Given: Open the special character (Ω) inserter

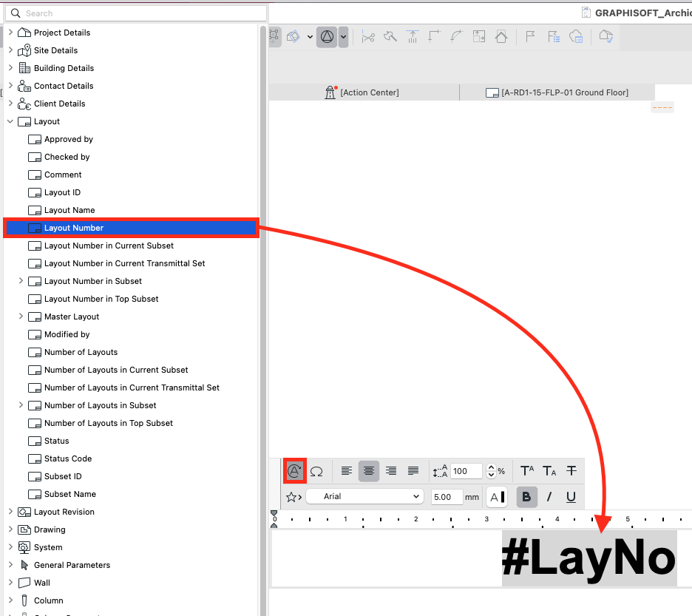Looking at the screenshot, I should pyautogui.click(x=318, y=471).
